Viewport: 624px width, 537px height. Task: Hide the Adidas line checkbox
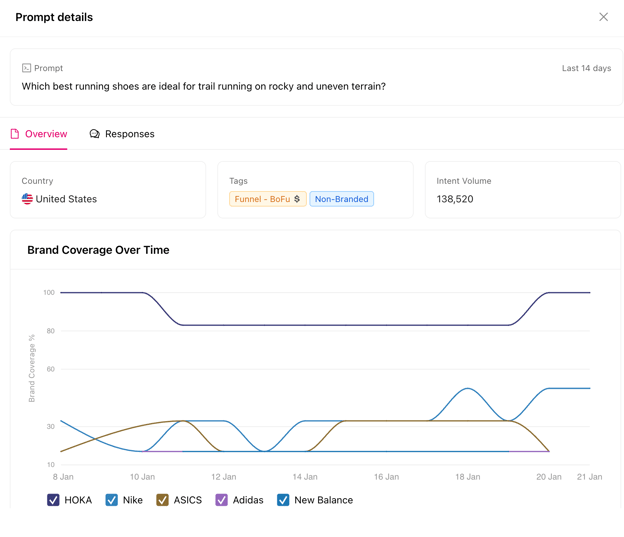click(222, 500)
